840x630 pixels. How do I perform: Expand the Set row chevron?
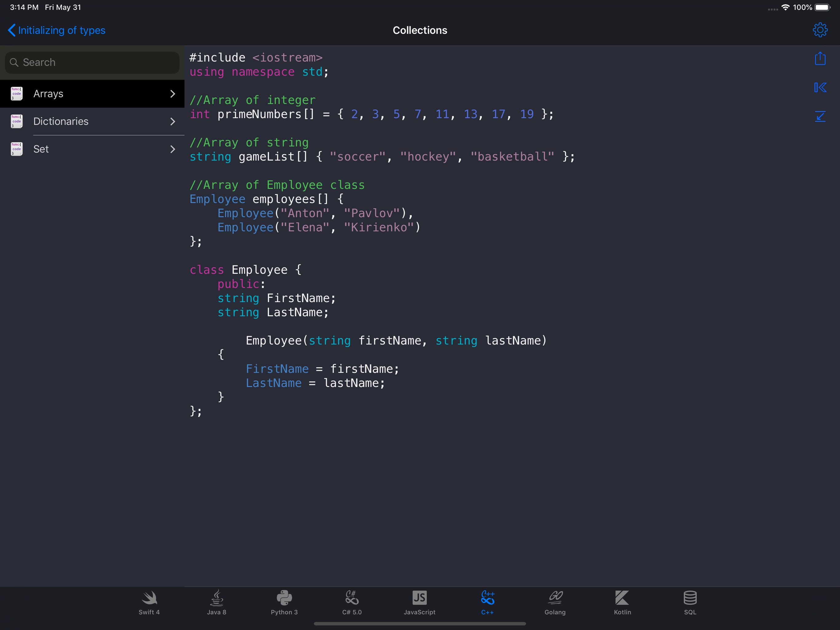tap(173, 149)
